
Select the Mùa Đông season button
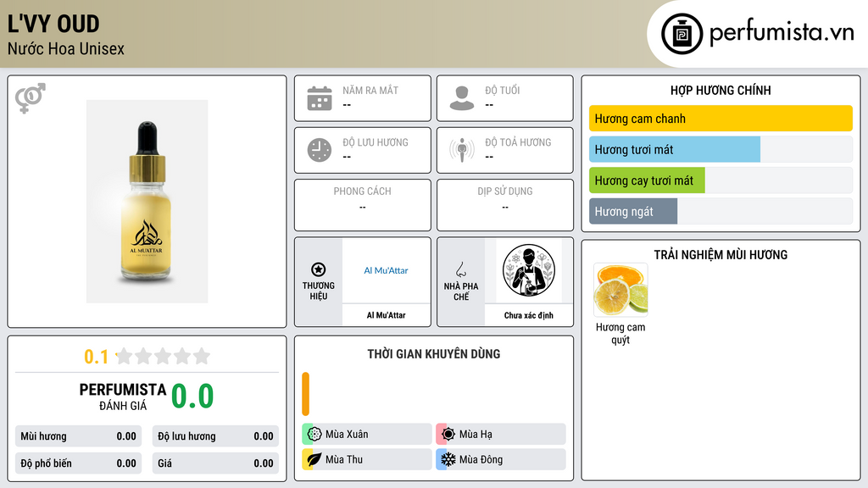[501, 459]
